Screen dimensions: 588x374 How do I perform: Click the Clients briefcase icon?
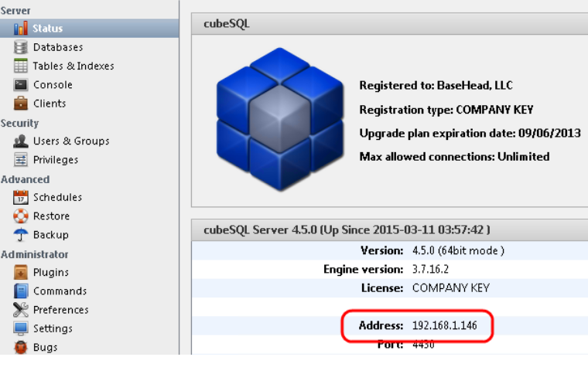(21, 104)
